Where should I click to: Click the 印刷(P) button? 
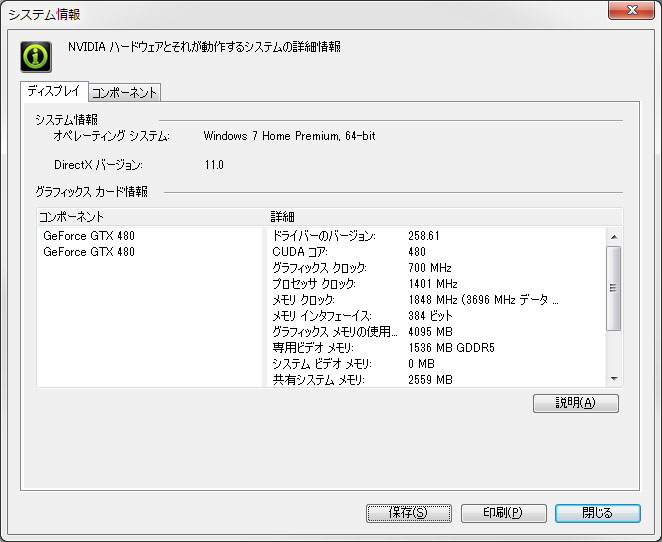(503, 513)
